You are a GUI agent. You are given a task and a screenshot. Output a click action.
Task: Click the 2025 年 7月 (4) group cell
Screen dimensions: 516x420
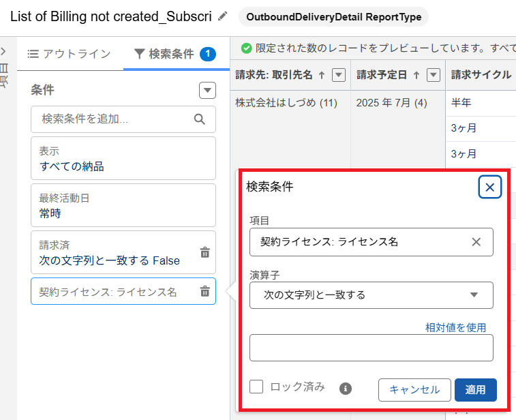392,103
